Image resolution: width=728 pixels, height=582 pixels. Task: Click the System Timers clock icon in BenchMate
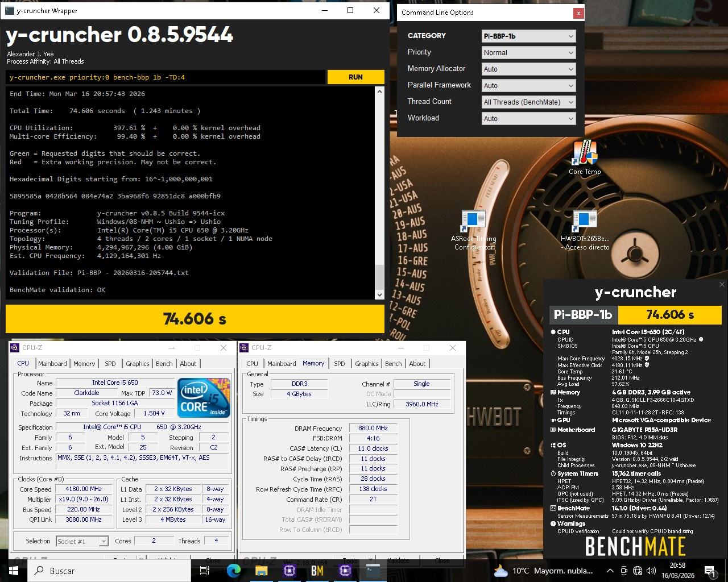(x=553, y=473)
